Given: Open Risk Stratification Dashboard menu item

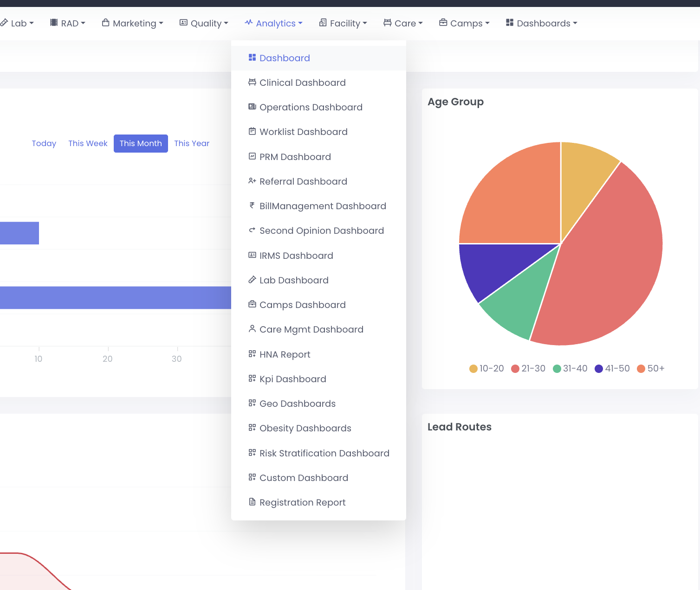Looking at the screenshot, I should tap(324, 453).
